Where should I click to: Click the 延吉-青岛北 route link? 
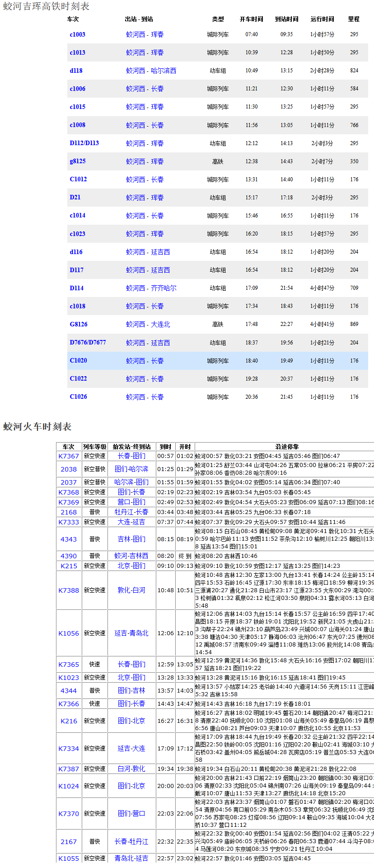click(x=131, y=633)
